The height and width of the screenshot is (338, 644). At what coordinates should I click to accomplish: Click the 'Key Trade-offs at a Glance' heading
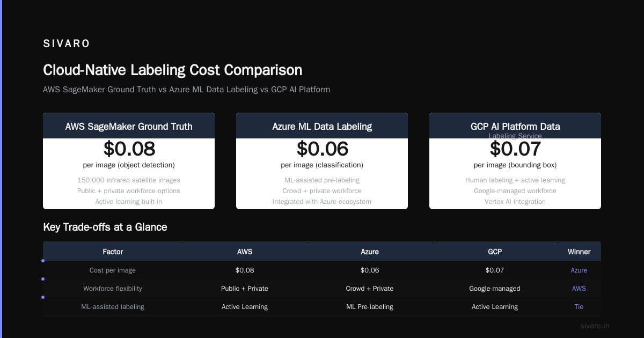(x=105, y=227)
